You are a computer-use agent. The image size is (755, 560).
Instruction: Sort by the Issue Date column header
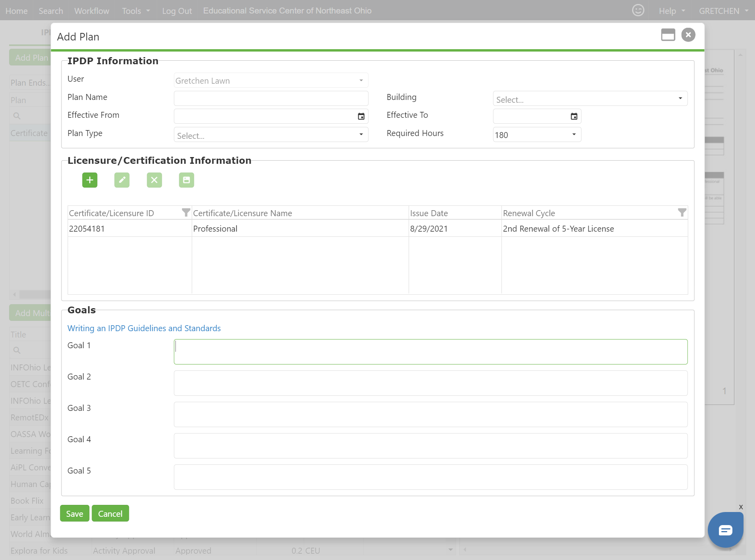click(455, 213)
